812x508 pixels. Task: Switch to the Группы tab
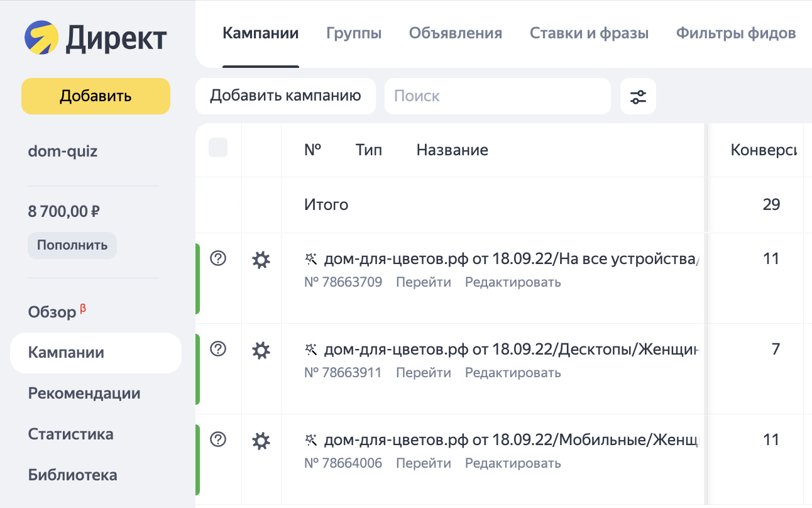(354, 33)
